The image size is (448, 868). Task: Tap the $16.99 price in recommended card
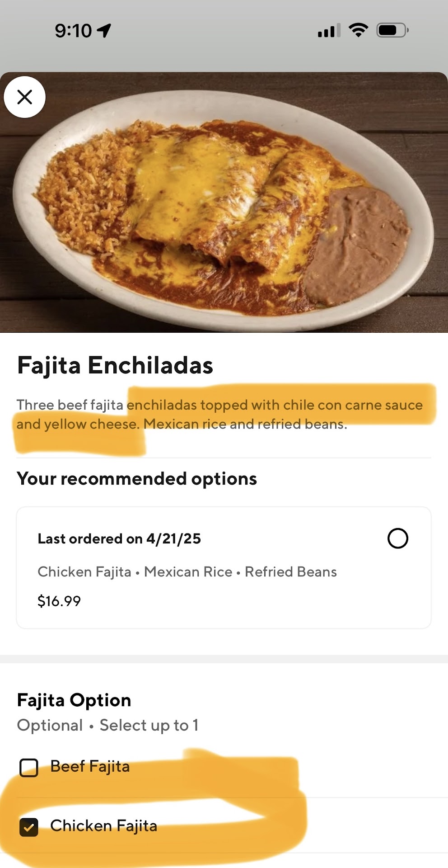click(x=59, y=601)
